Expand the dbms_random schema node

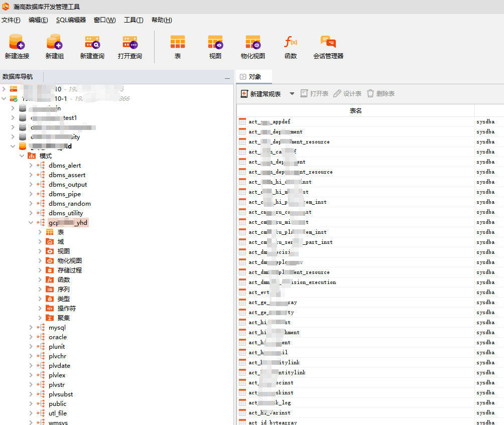pos(31,203)
